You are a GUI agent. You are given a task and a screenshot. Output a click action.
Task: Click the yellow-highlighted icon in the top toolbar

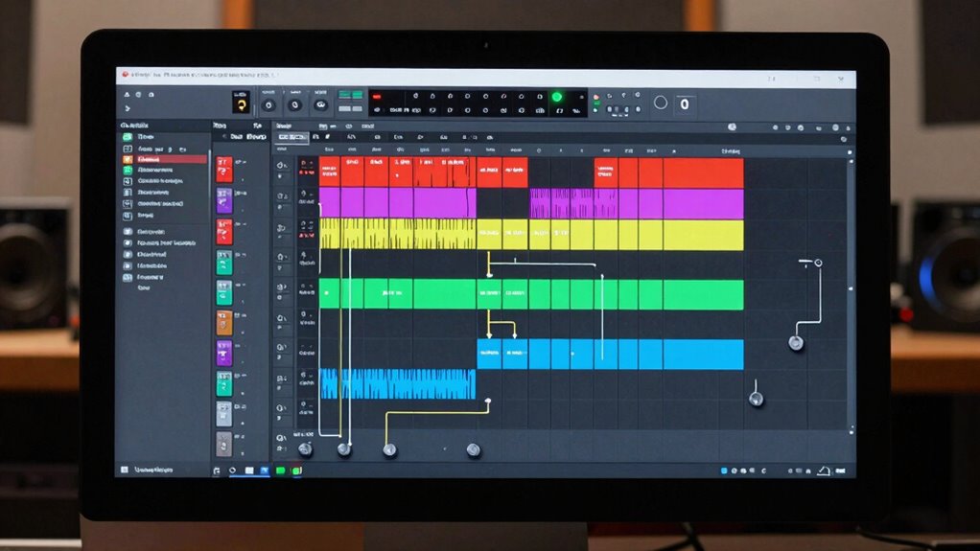coord(241,103)
